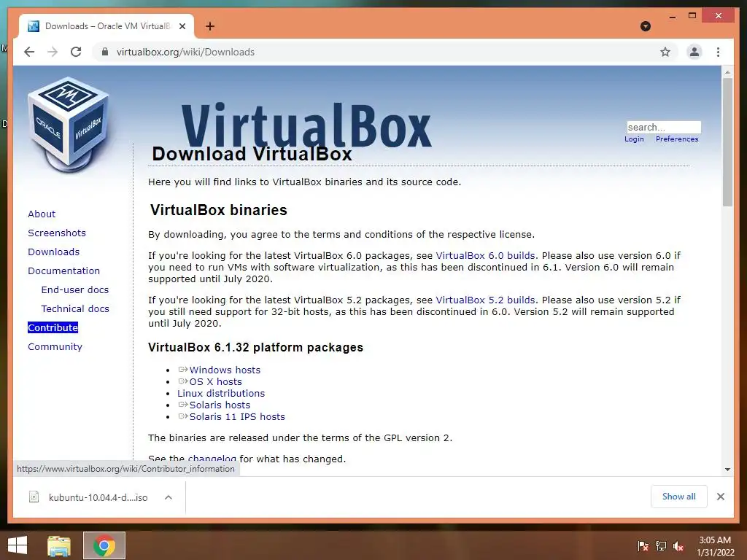
Task: Click the page scrollbar down arrow
Action: coord(727,470)
